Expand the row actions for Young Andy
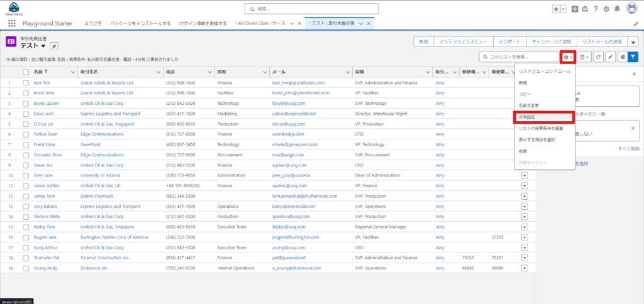The width and height of the screenshot is (644, 304). pyautogui.click(x=525, y=268)
